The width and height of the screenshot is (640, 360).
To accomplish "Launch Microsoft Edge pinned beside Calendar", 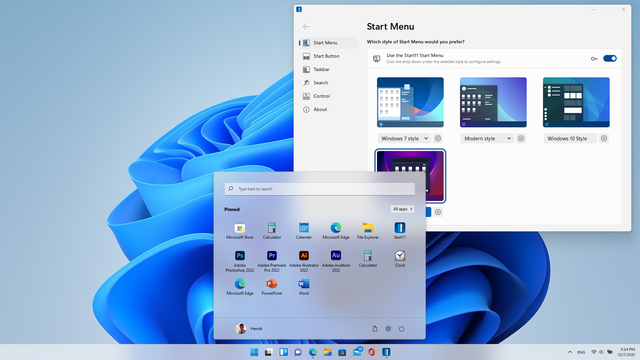I will tap(336, 231).
